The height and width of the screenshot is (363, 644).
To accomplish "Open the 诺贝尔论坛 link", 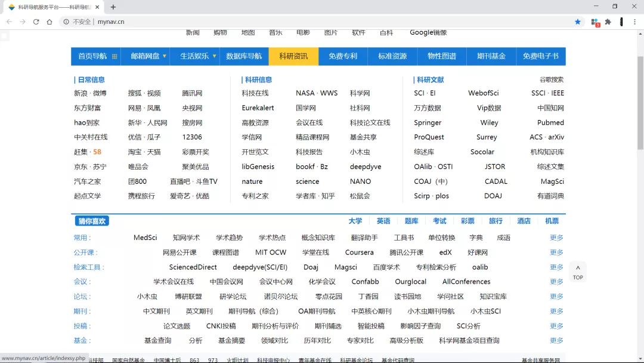I will click(281, 296).
